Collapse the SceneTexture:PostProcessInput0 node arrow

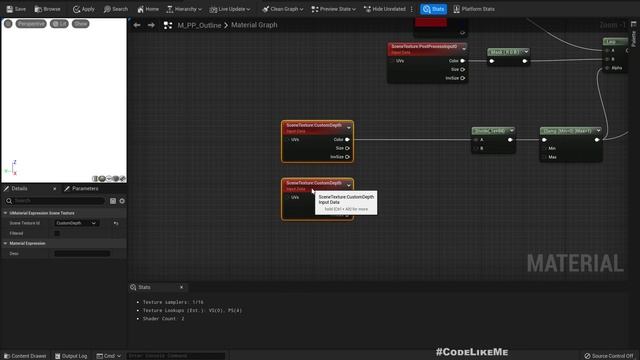pyautogui.click(x=464, y=49)
